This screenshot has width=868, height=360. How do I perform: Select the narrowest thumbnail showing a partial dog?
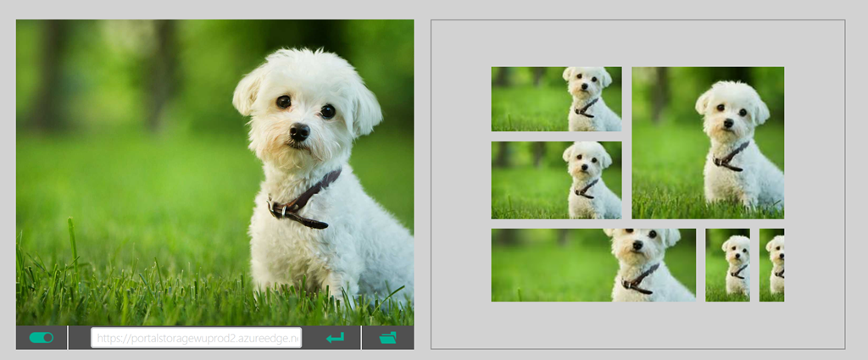pos(771,265)
